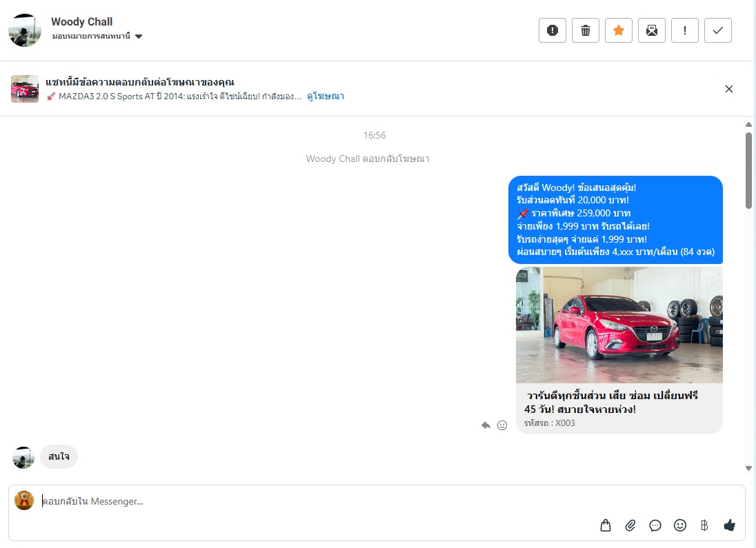Screen dimensions: 756x548
Task: Click the MAZDA3 2.0 S Sports ad description
Action: (x=174, y=97)
